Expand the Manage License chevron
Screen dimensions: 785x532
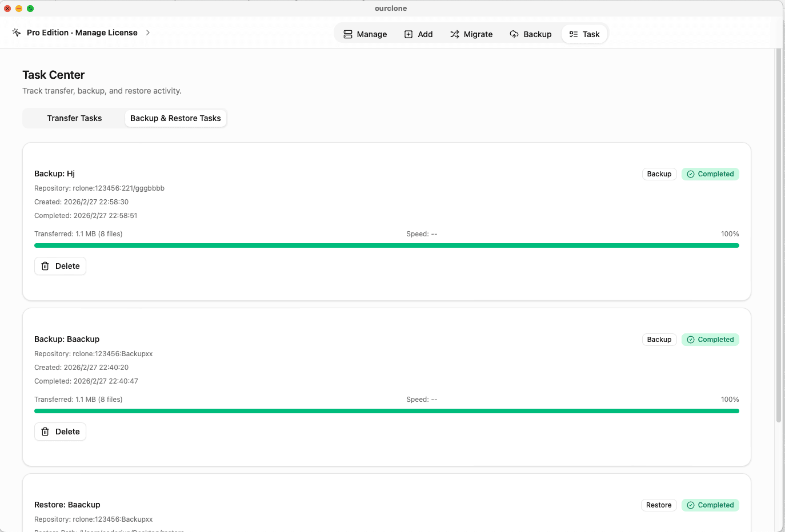tap(148, 33)
